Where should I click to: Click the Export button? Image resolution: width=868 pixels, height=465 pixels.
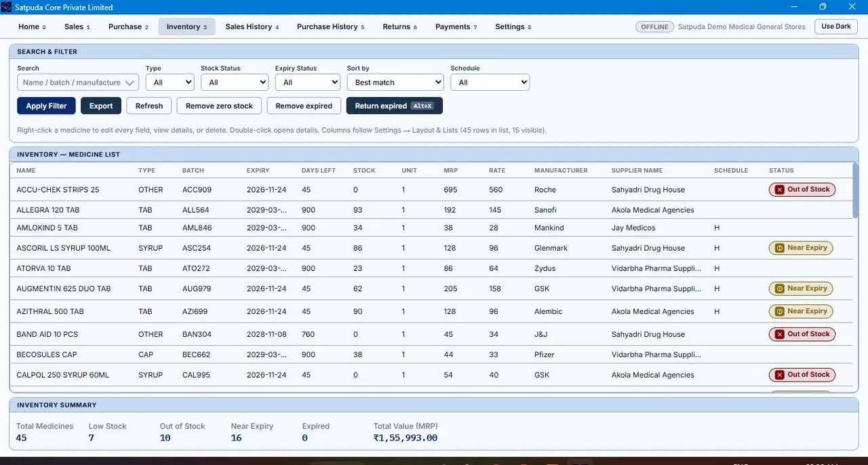click(101, 106)
